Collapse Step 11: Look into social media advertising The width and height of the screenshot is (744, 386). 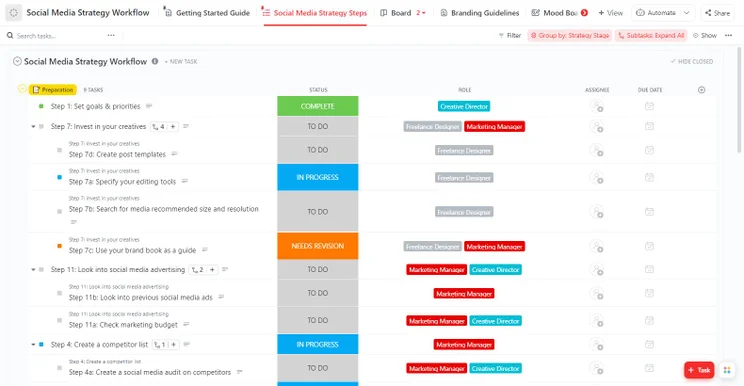tap(33, 270)
